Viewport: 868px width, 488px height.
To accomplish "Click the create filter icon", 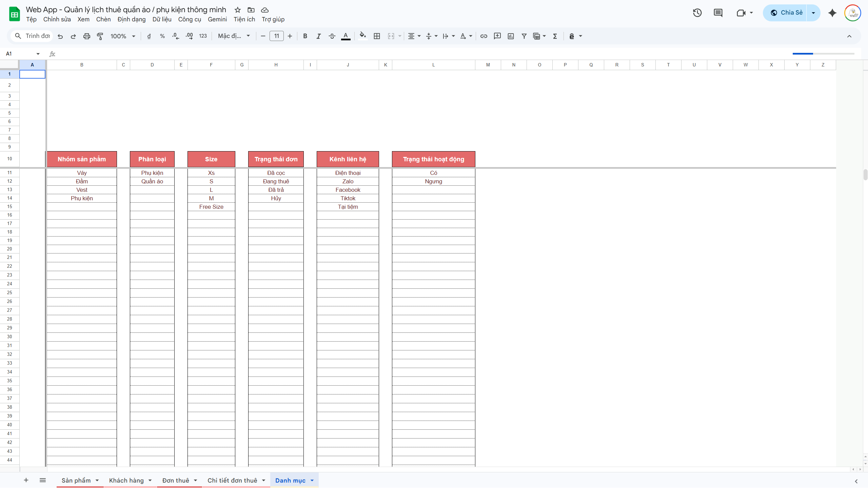I will pos(524,36).
